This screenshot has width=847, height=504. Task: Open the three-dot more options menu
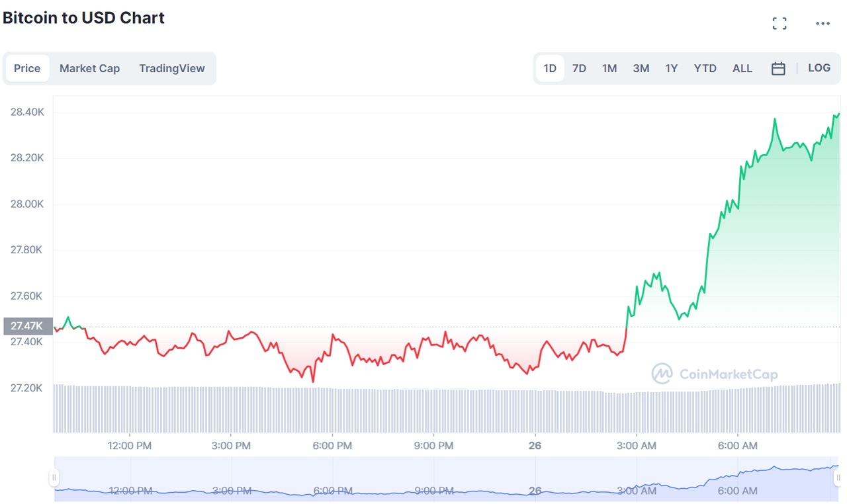823,24
